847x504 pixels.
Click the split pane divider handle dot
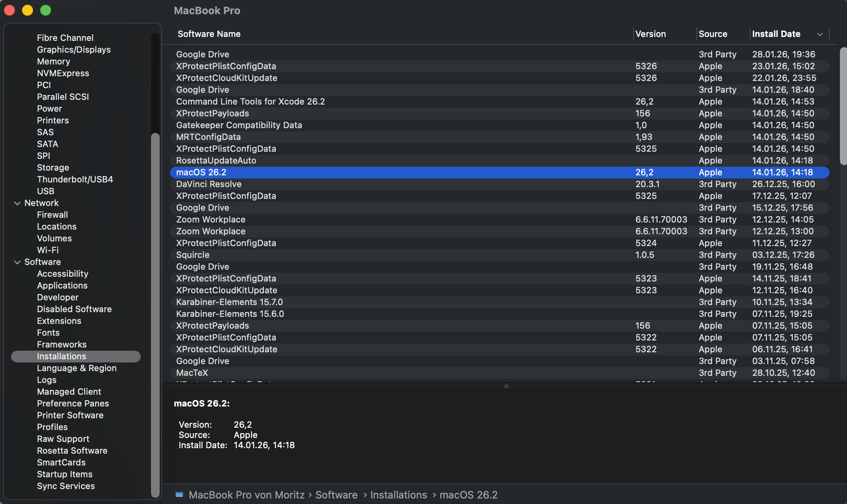pos(506,386)
